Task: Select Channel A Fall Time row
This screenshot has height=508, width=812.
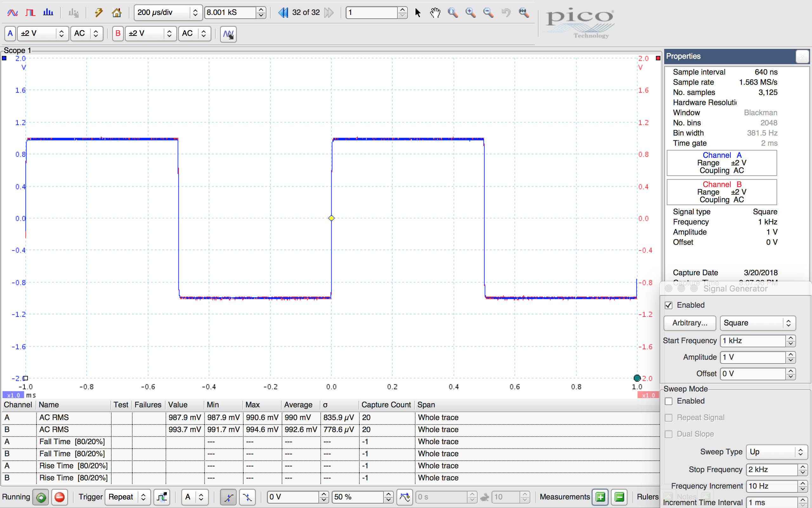Action: (331, 442)
